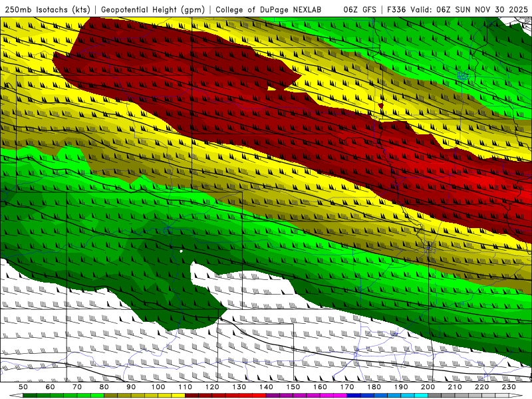Select the '210' isotach scale value
Image resolution: width=532 pixels, height=399 pixels.
(455, 387)
